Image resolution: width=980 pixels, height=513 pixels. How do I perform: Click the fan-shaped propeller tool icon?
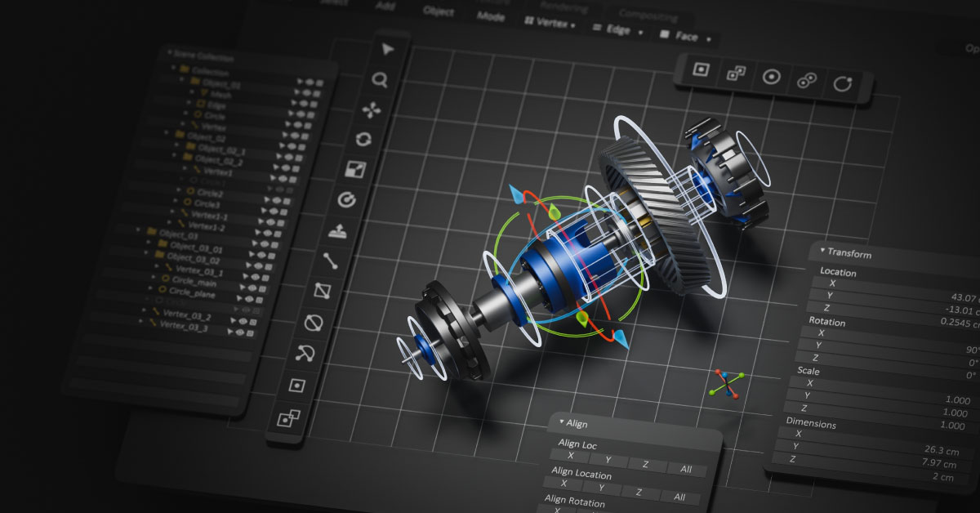point(372,109)
